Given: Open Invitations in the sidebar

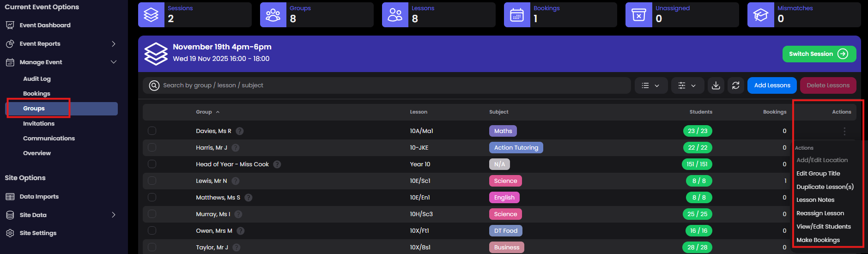Looking at the screenshot, I should click(39, 124).
